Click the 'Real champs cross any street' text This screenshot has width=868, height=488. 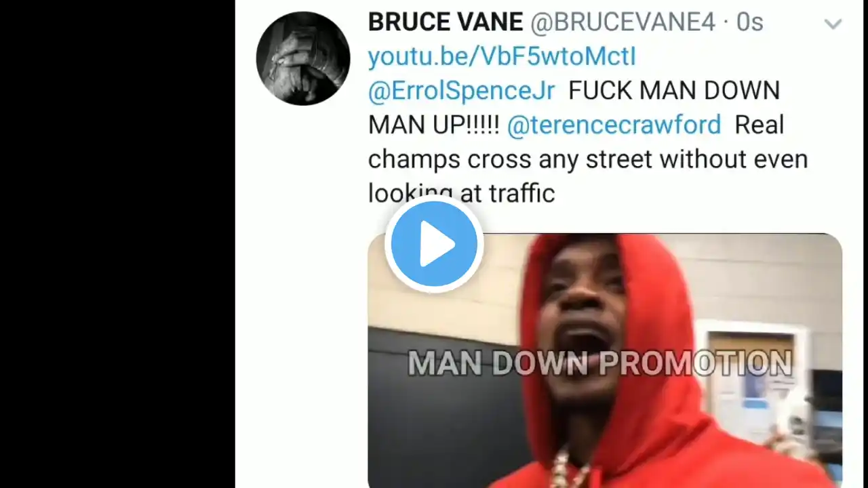pyautogui.click(x=588, y=142)
